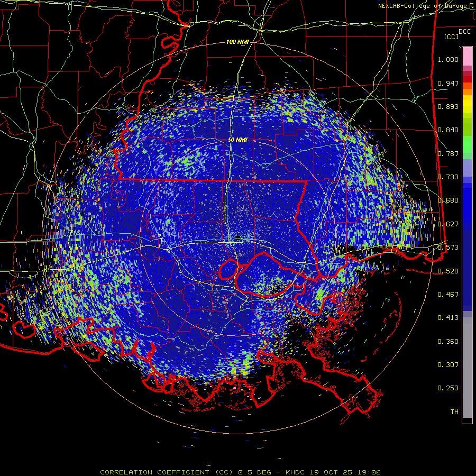This screenshot has width=476, height=476.
Task: Click the 0.413 scale value
Action: coord(448,318)
